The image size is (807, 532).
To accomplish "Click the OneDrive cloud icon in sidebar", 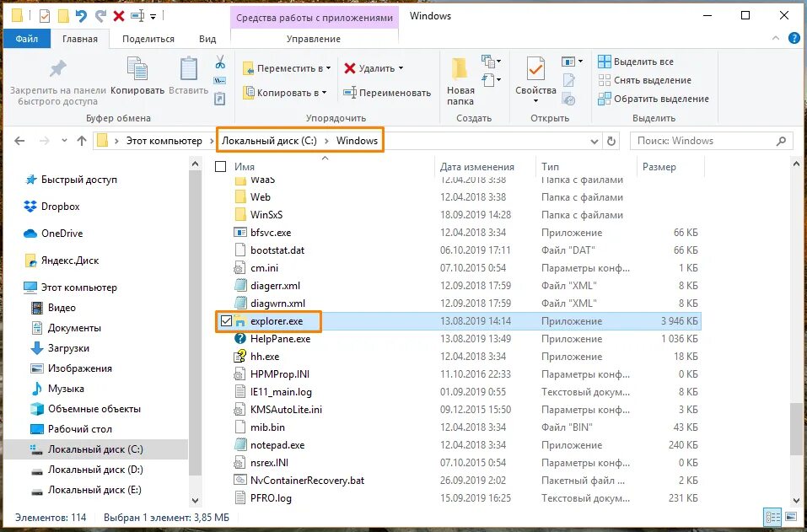I will [30, 234].
